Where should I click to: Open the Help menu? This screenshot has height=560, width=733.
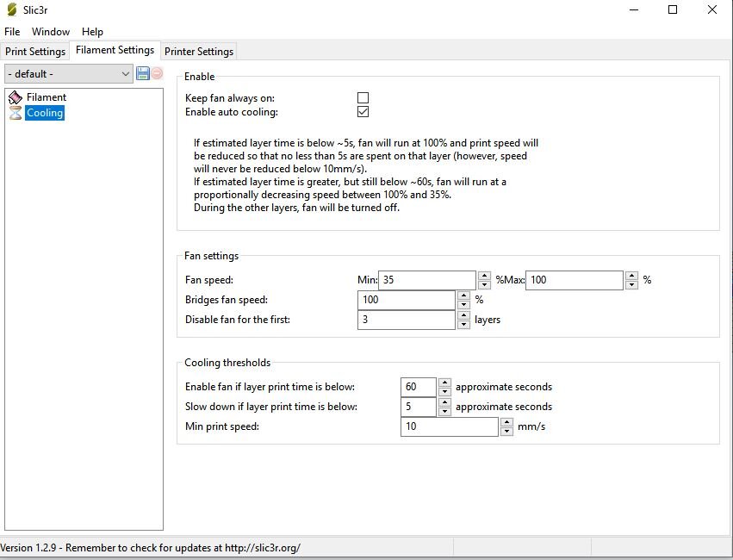92,32
